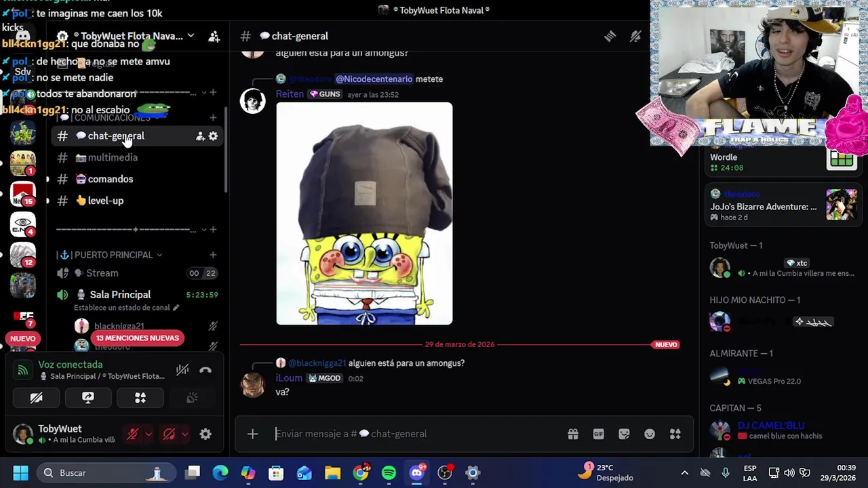Screen dimensions: 868x488
Task: Open voice connection info signal icon
Action: pyautogui.click(x=23, y=370)
